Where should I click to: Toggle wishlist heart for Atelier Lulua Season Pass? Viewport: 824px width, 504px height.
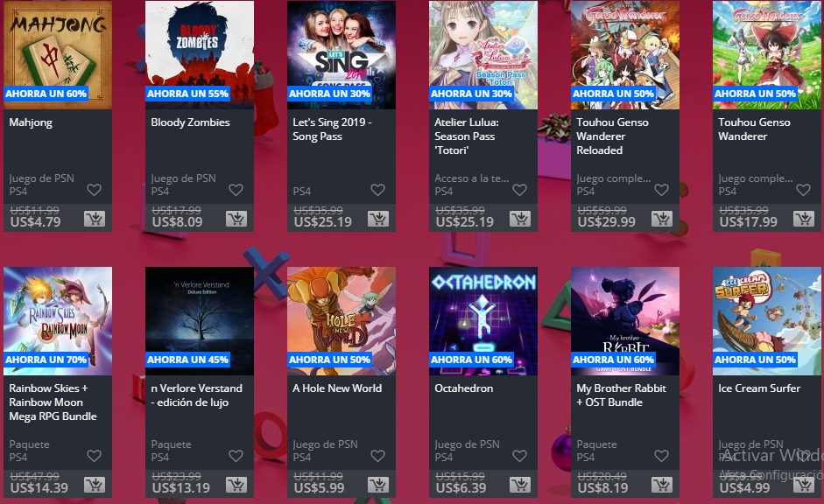click(x=520, y=190)
